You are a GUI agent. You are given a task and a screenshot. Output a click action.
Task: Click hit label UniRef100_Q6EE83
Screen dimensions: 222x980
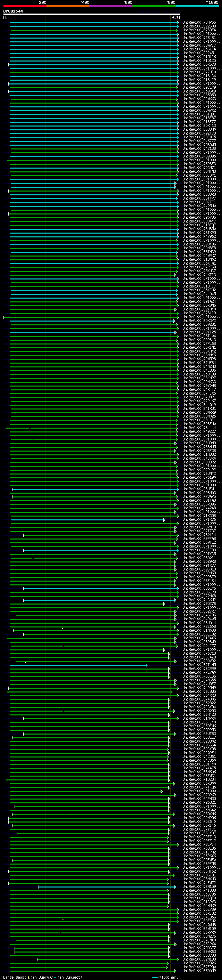coord(199,550)
